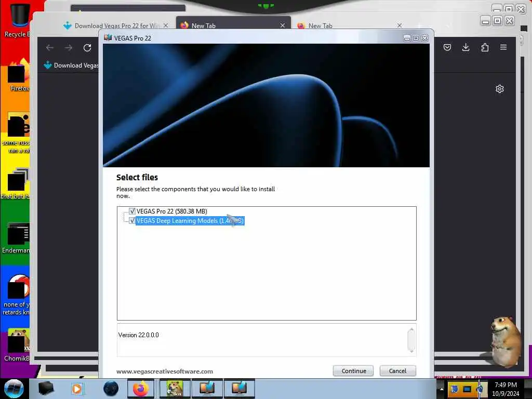Open the media player taskbar icon
The image size is (532, 399).
tap(77, 389)
